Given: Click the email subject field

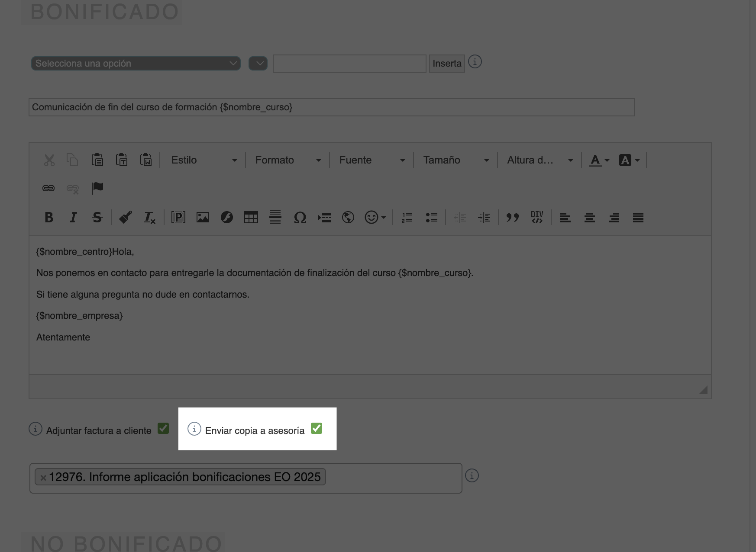Looking at the screenshot, I should point(332,107).
